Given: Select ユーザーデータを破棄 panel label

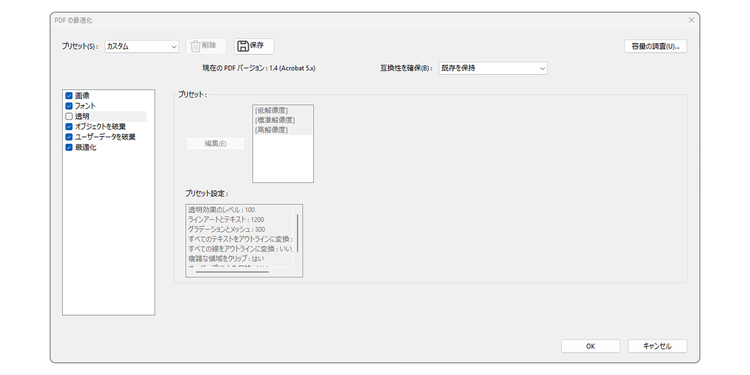Looking at the screenshot, I should pos(105,137).
